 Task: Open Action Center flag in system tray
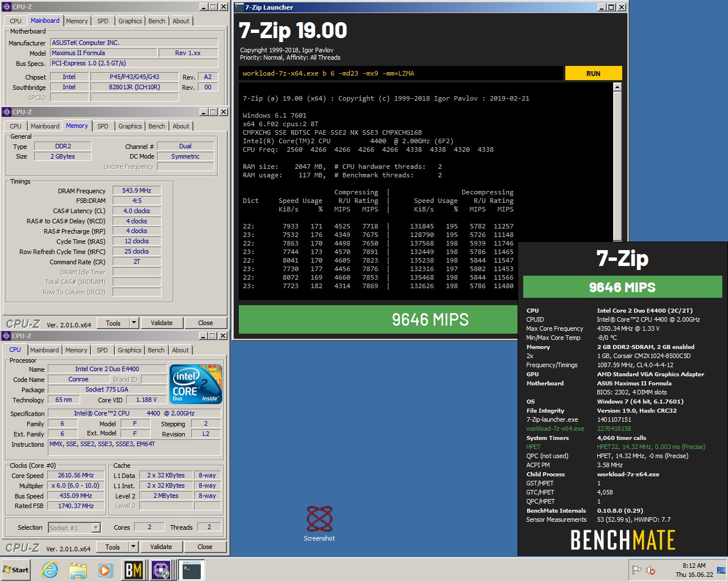637,570
